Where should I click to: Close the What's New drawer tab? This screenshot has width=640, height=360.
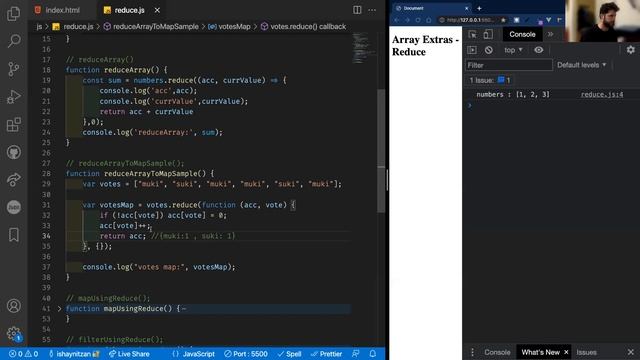(566, 352)
